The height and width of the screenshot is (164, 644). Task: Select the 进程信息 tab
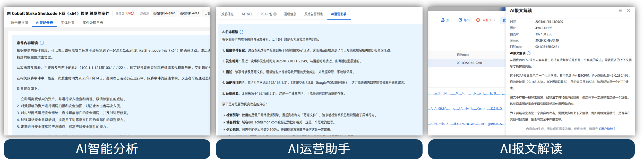pos(290,14)
